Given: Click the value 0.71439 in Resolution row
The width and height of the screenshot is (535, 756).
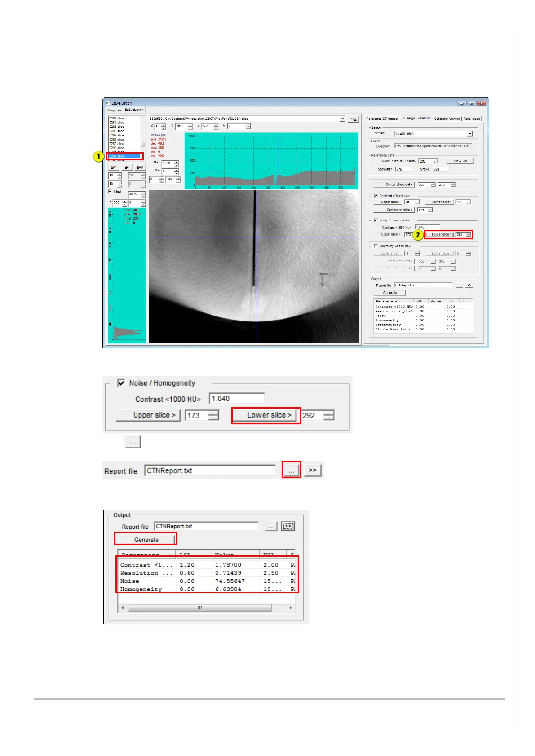Looking at the screenshot, I should tap(228, 573).
